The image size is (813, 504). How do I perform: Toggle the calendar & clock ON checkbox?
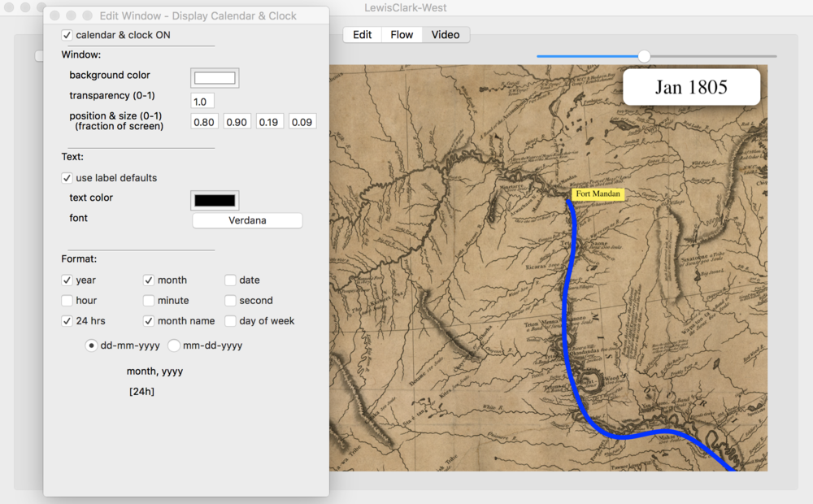pyautogui.click(x=67, y=35)
